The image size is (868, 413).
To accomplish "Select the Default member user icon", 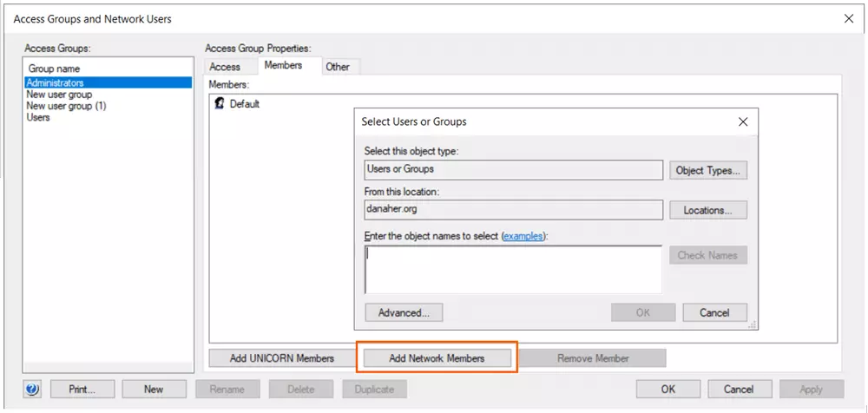I will [220, 104].
